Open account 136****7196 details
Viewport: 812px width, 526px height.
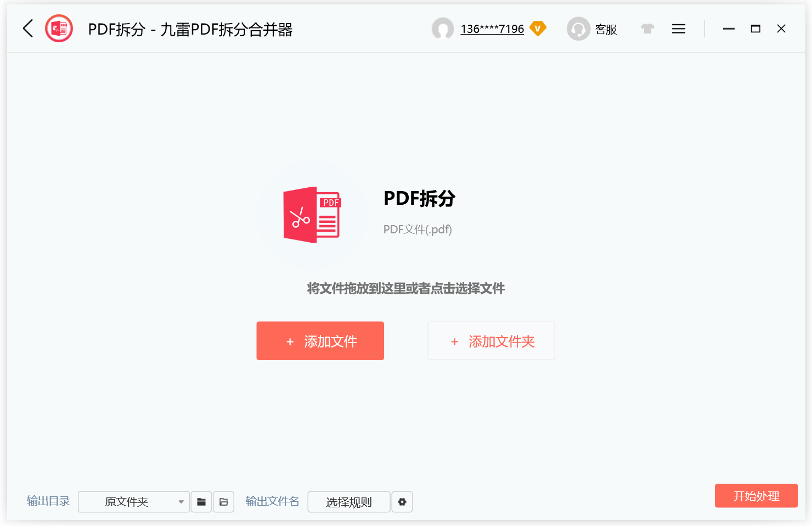click(x=492, y=29)
